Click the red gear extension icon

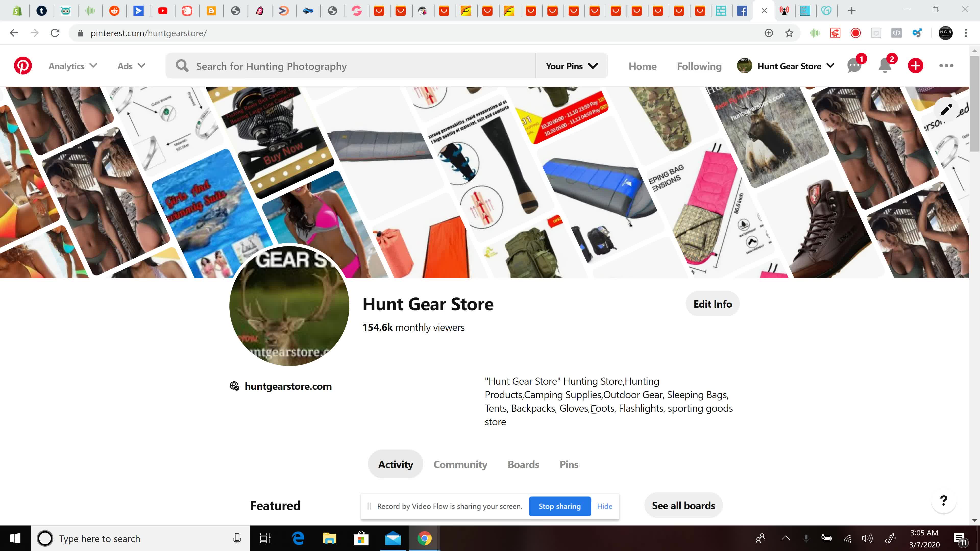835,33
